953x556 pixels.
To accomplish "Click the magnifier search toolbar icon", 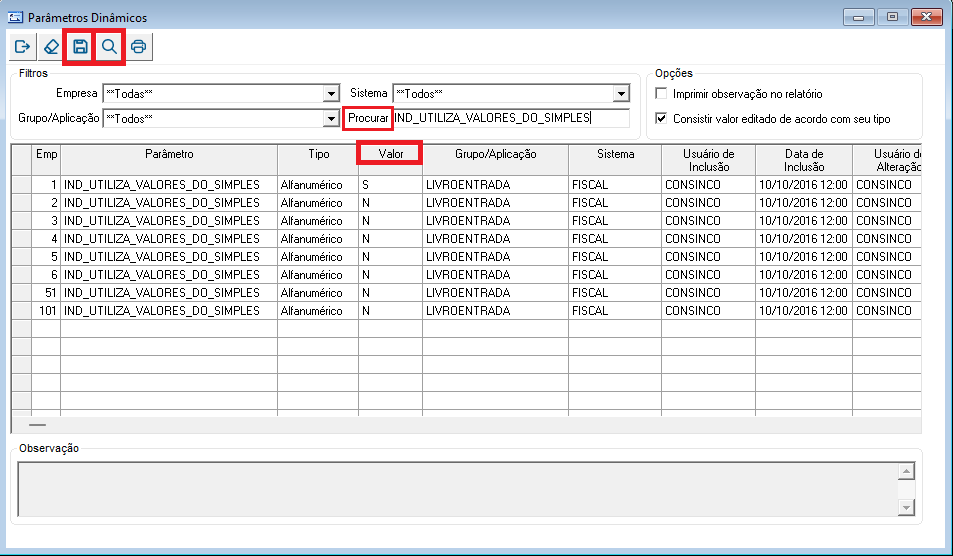I will (x=109, y=47).
